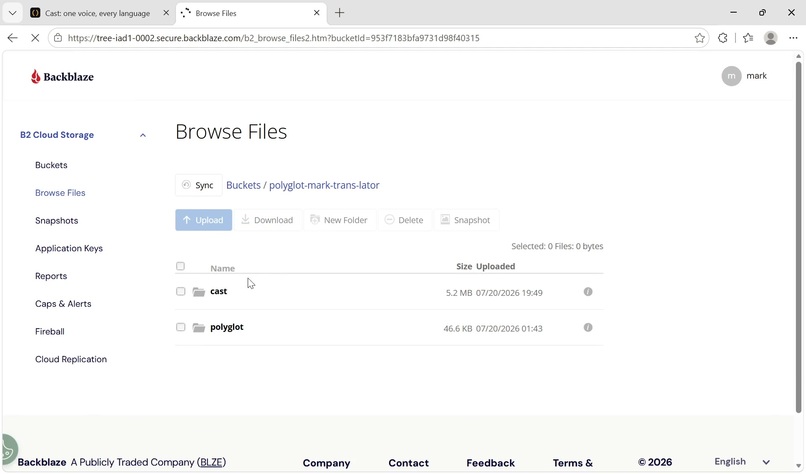Open the polyglot folder icon
This screenshot has width=806, height=474.
tap(199, 327)
